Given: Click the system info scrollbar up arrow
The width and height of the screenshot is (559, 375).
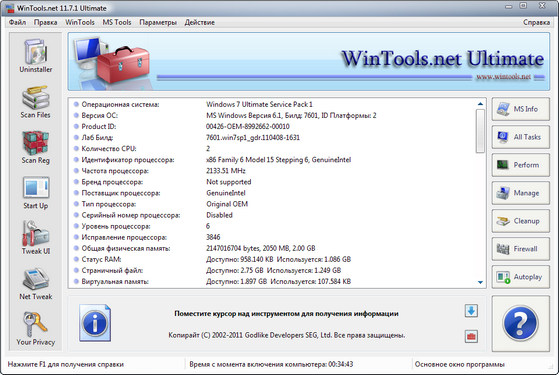Looking at the screenshot, I should tap(480, 104).
